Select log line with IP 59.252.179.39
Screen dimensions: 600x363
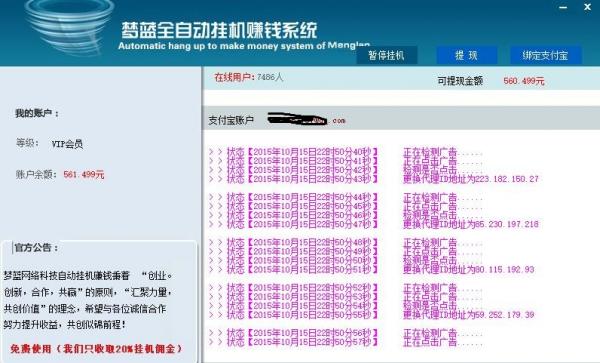371,315
